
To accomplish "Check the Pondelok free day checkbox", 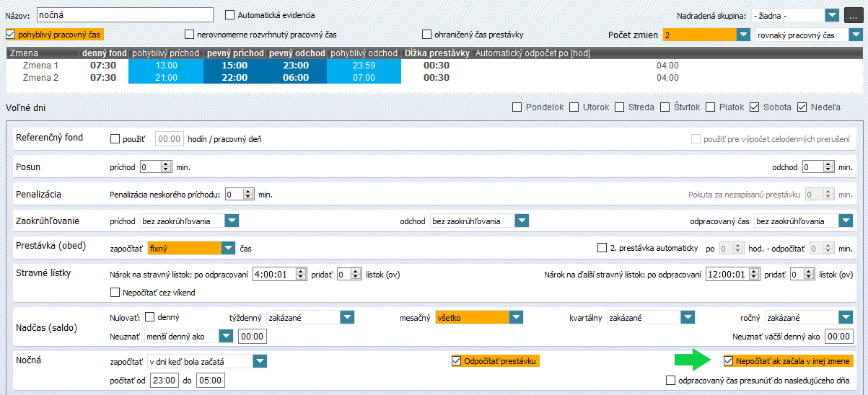I will coord(517,107).
